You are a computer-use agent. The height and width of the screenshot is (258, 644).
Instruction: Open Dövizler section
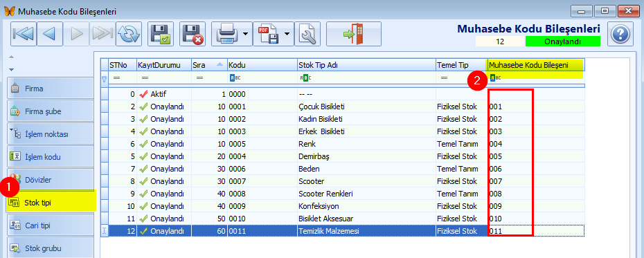tap(50, 180)
